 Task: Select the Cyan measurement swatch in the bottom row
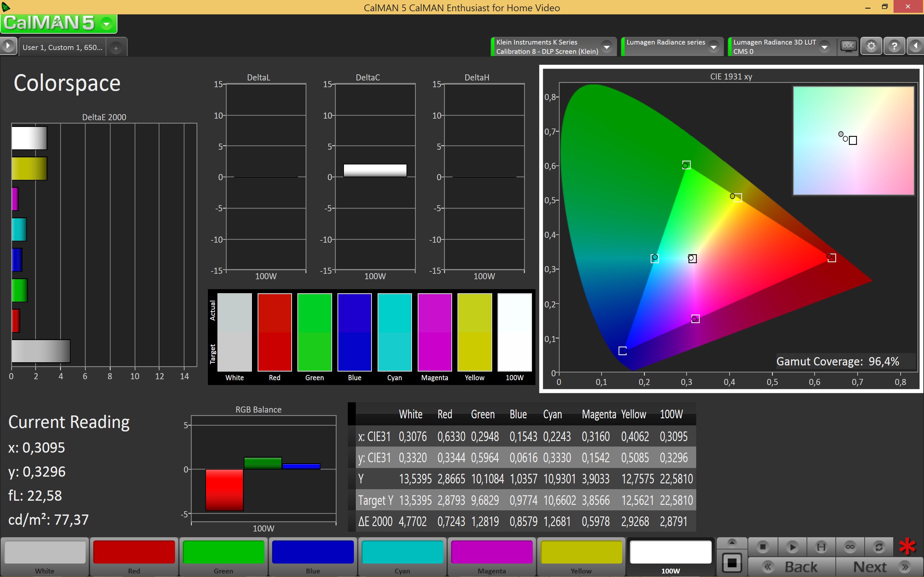pyautogui.click(x=402, y=557)
